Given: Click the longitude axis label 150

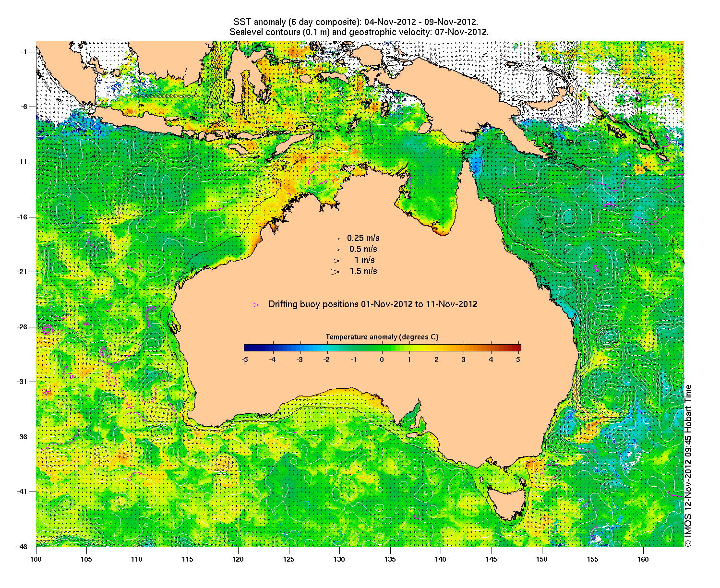Looking at the screenshot, I should (542, 559).
